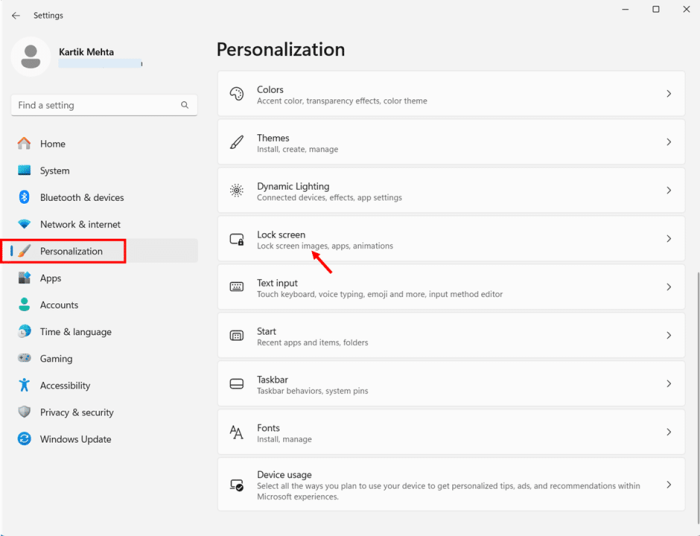Click the Gaming controller icon
Image resolution: width=700 pixels, height=536 pixels.
24,358
